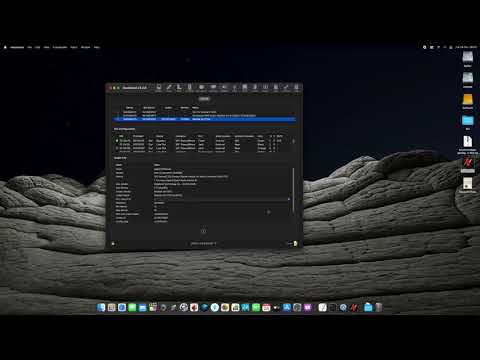Open the Boot tab in Hackintool toolbar
Screen dimensions: 480x360
click(179, 88)
